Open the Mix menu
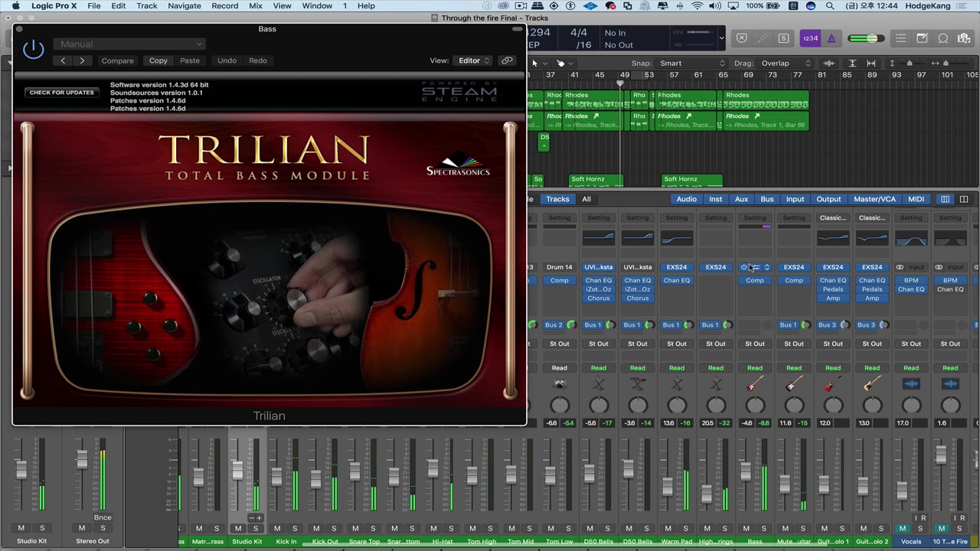Screen dimensions: 980x551 (x=256, y=6)
